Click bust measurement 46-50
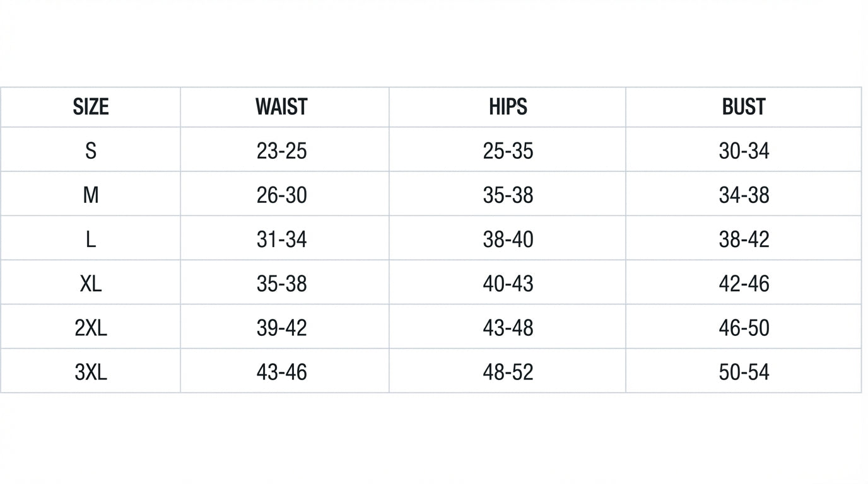The width and height of the screenshot is (868, 484). (x=744, y=327)
